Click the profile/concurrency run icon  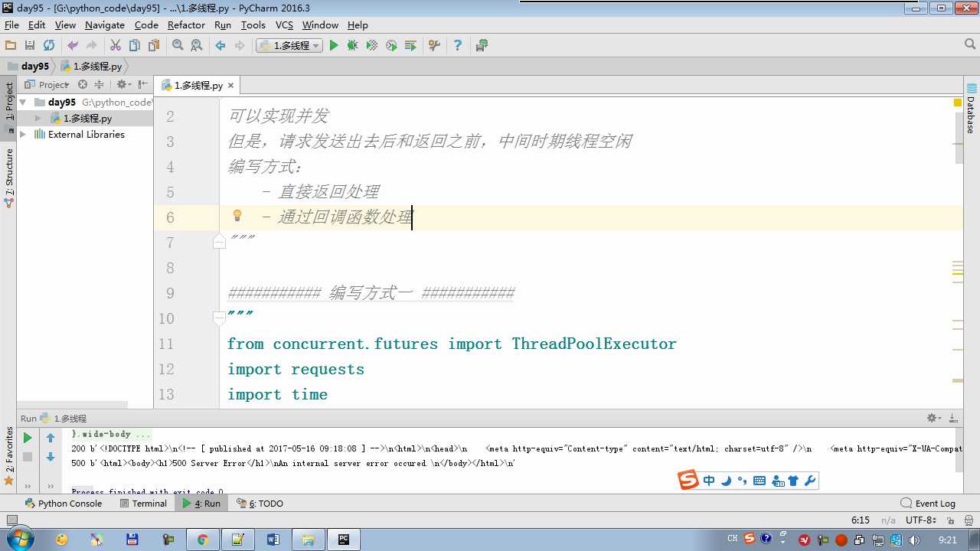point(391,46)
